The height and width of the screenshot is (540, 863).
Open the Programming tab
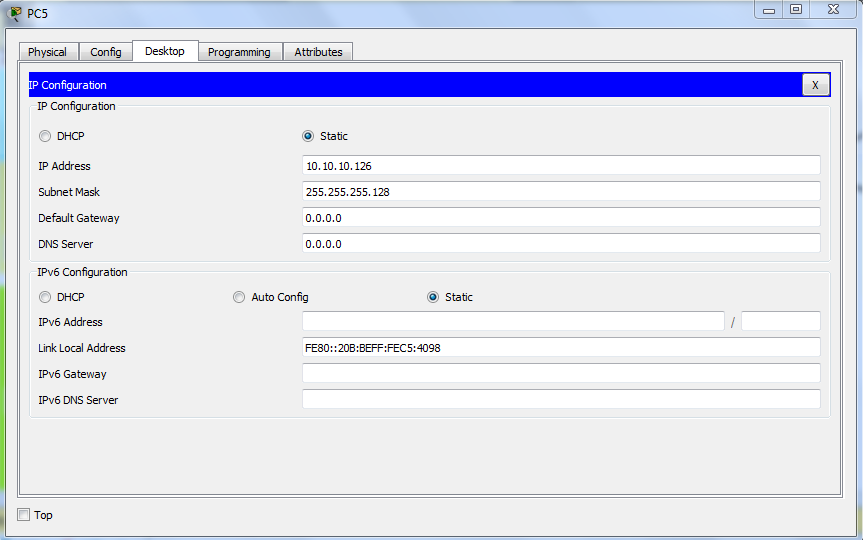click(239, 52)
